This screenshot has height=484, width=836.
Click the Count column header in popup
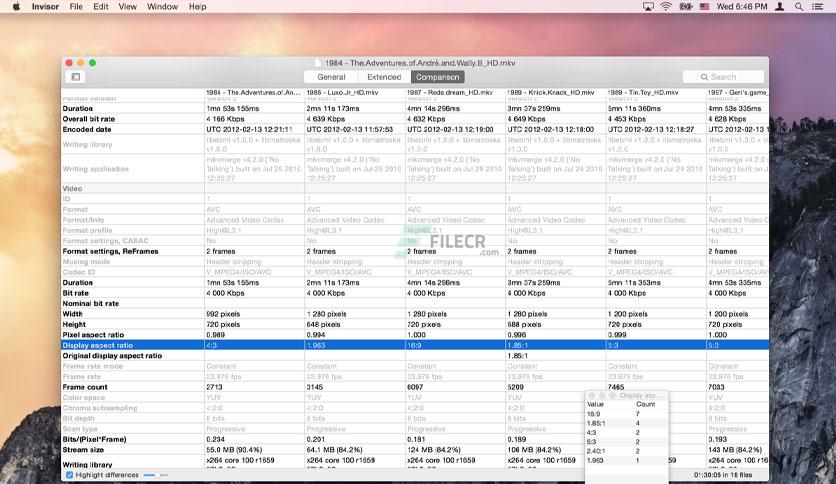point(645,404)
